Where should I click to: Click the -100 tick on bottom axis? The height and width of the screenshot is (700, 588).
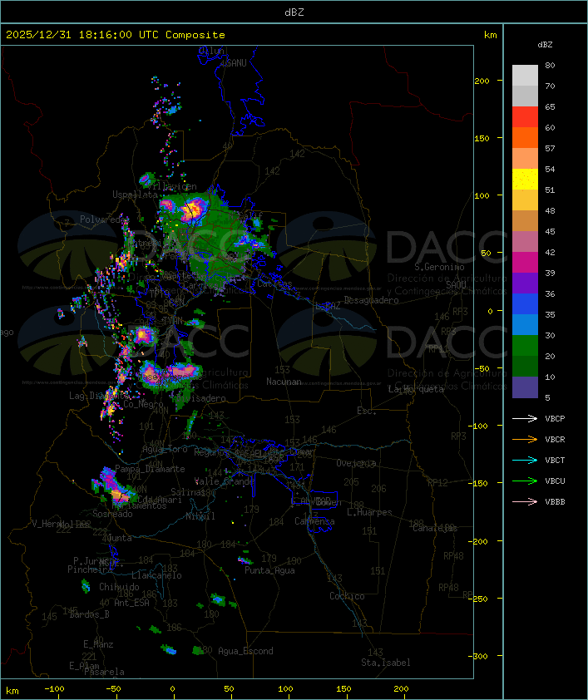click(x=54, y=689)
